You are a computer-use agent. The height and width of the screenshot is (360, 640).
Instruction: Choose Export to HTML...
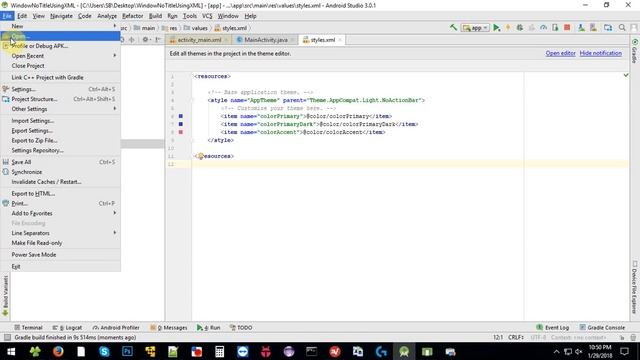point(60,193)
